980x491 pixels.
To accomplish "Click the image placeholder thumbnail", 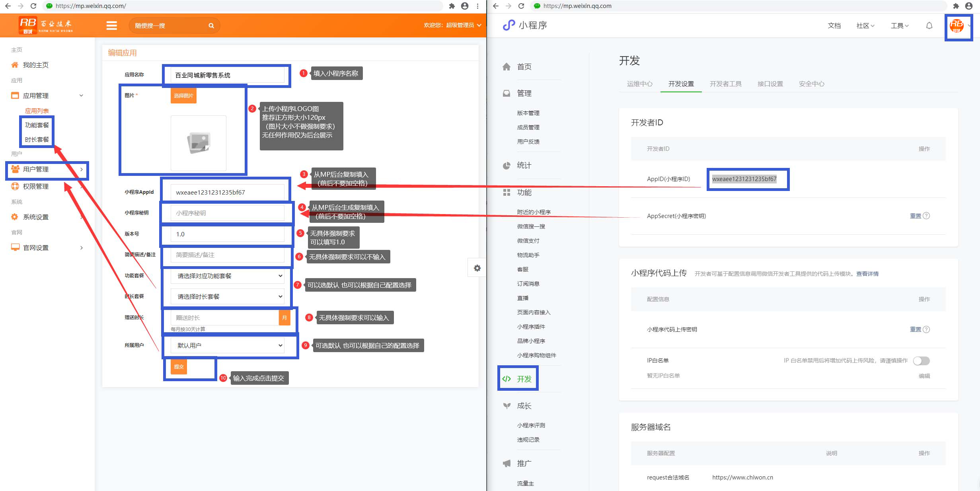I will 199,143.
